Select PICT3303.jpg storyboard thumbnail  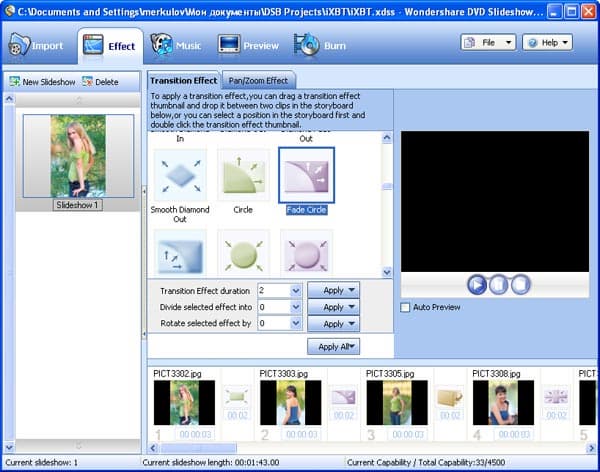coord(290,403)
